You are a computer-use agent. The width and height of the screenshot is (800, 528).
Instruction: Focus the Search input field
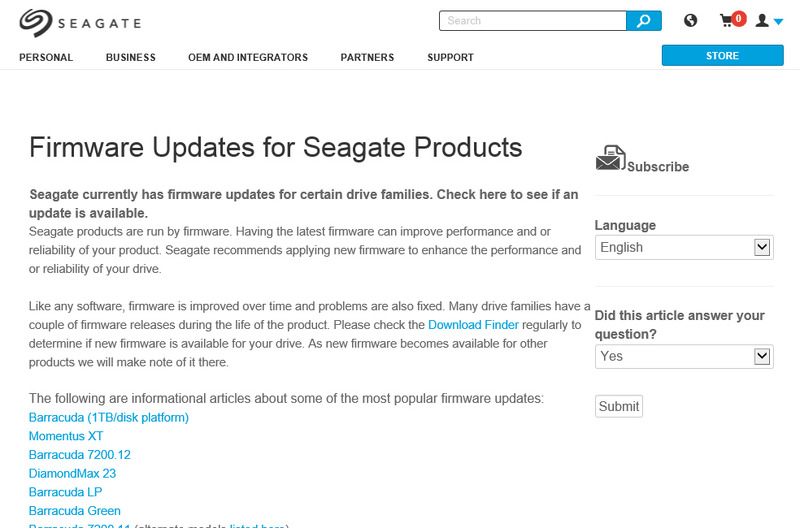pos(533,21)
